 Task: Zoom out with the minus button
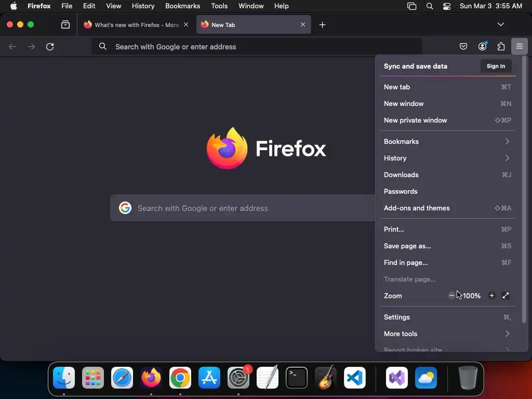[451, 296]
